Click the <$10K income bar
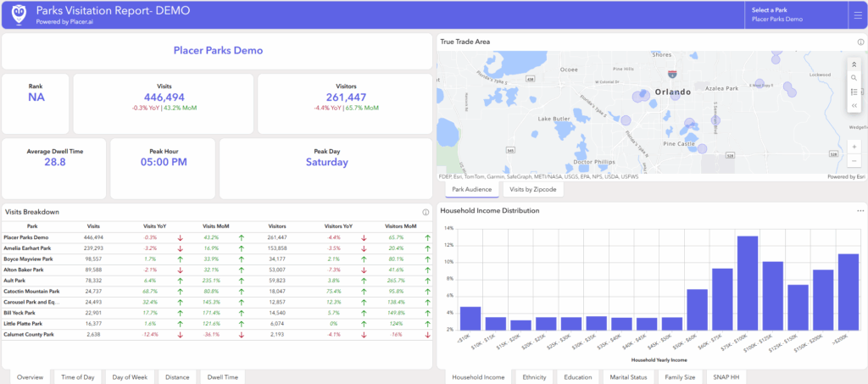 pyautogui.click(x=470, y=318)
